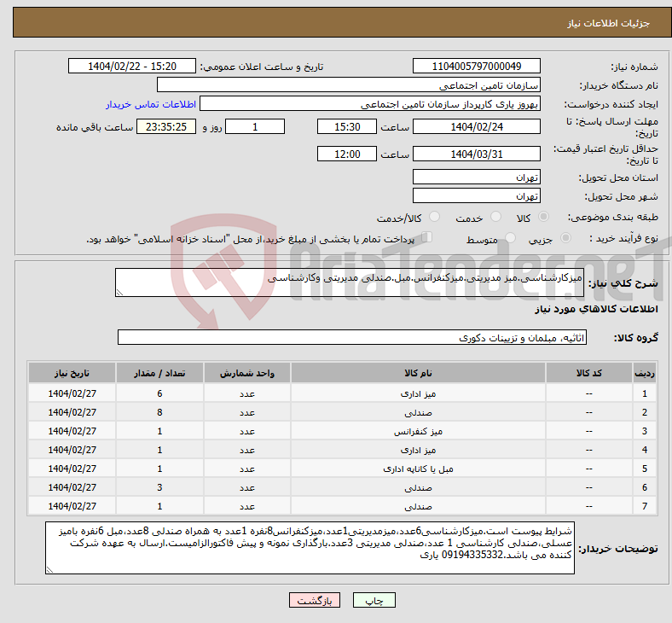
Task: Select row 3 item میز کنفرانس
Action: [x=418, y=431]
